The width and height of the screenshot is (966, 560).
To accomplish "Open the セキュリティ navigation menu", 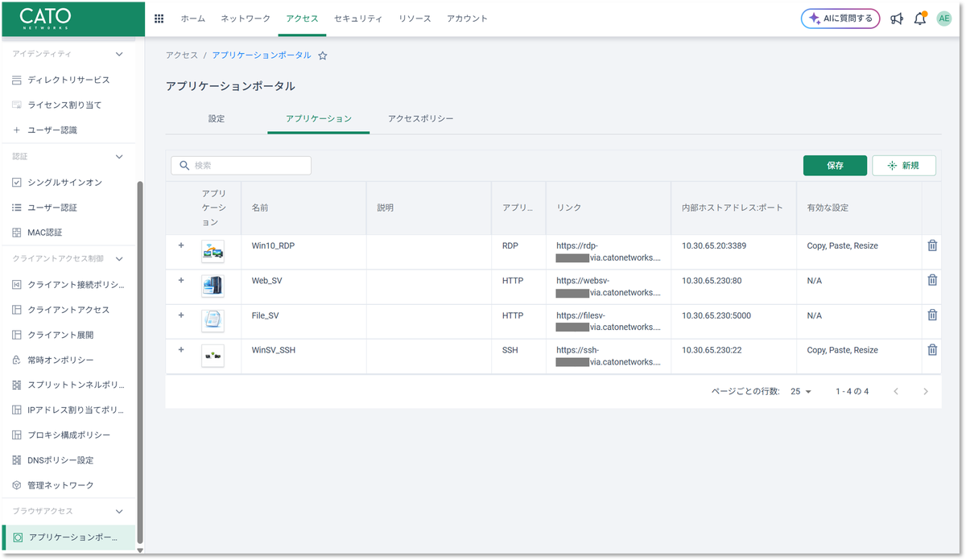I will pos(358,18).
